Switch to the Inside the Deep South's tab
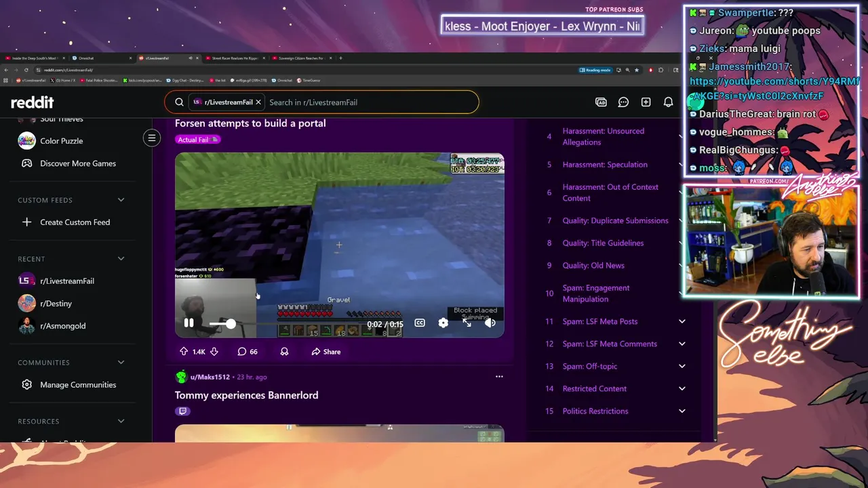Viewport: 868px width, 488px height. (34, 58)
